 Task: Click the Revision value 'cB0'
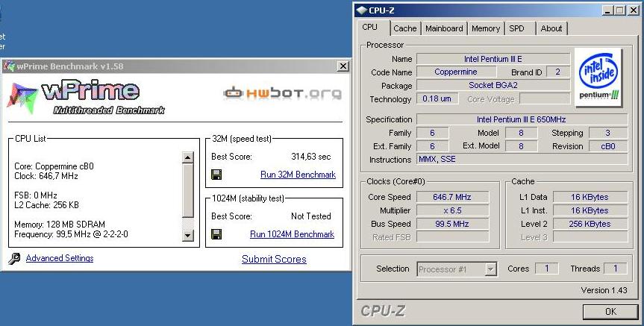click(608, 146)
